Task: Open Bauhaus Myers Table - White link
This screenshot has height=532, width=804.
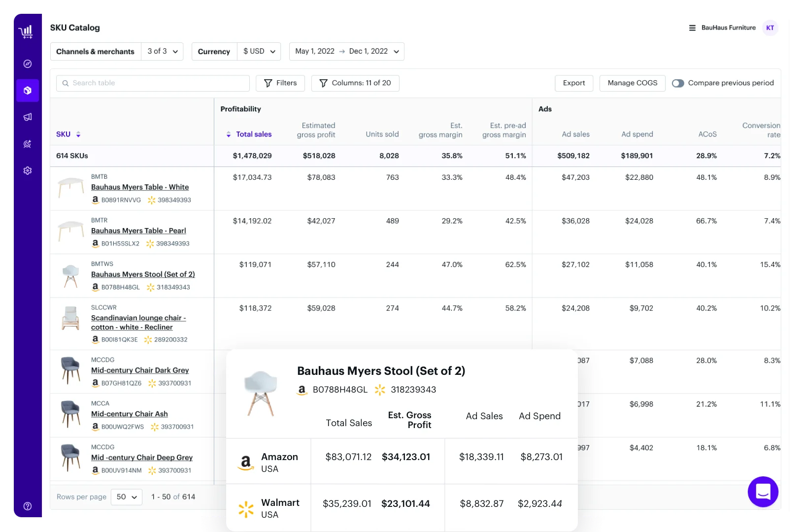Action: coord(140,187)
